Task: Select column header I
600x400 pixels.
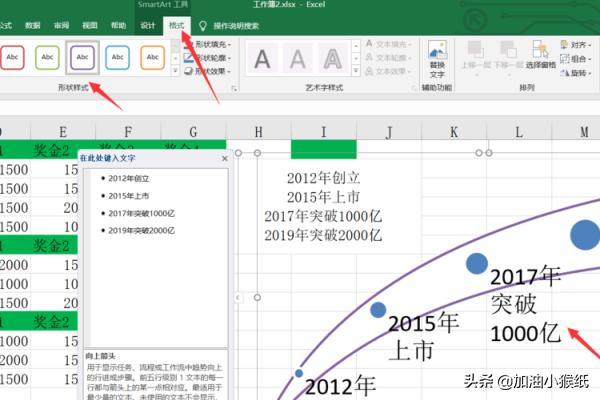Action: coord(324,132)
